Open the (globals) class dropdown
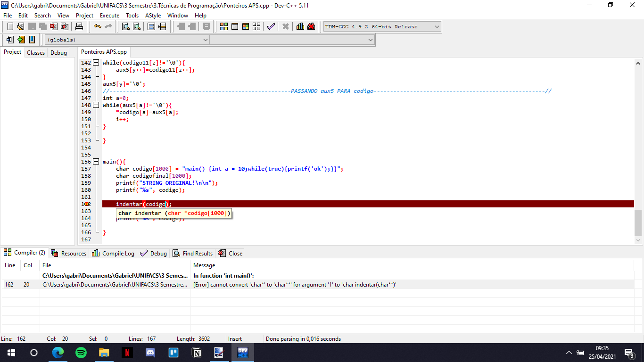 pos(127,40)
